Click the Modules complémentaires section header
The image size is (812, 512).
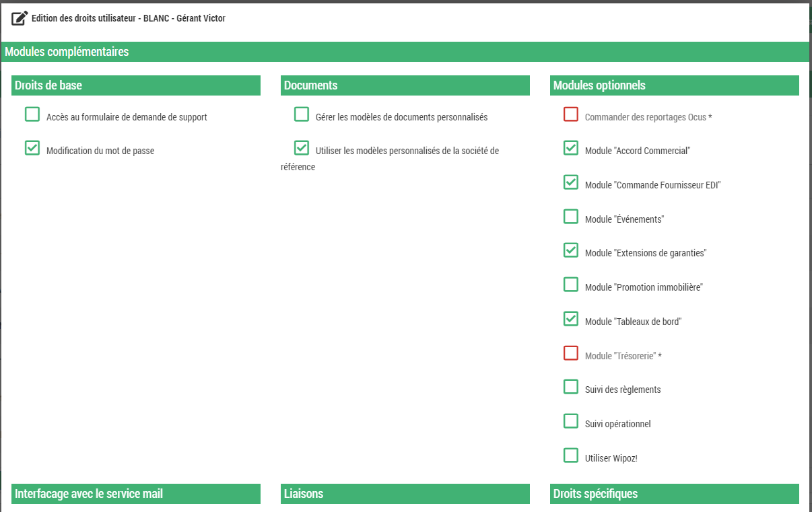[x=66, y=52]
